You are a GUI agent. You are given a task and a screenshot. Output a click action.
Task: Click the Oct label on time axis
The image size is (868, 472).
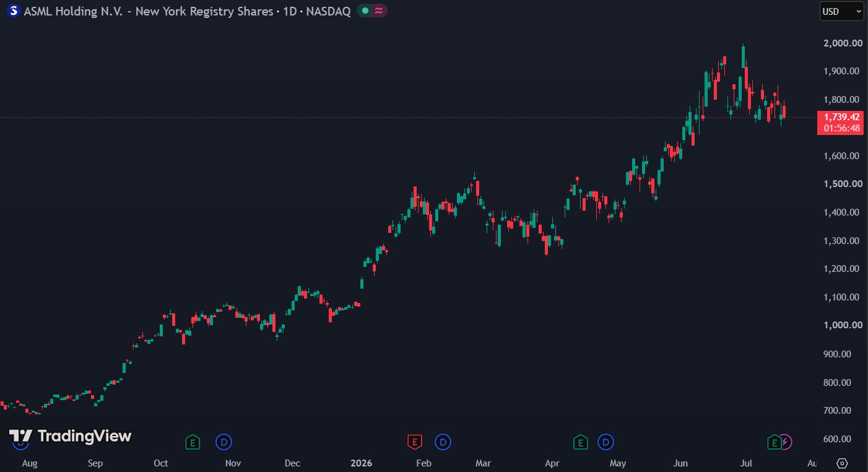pos(161,463)
